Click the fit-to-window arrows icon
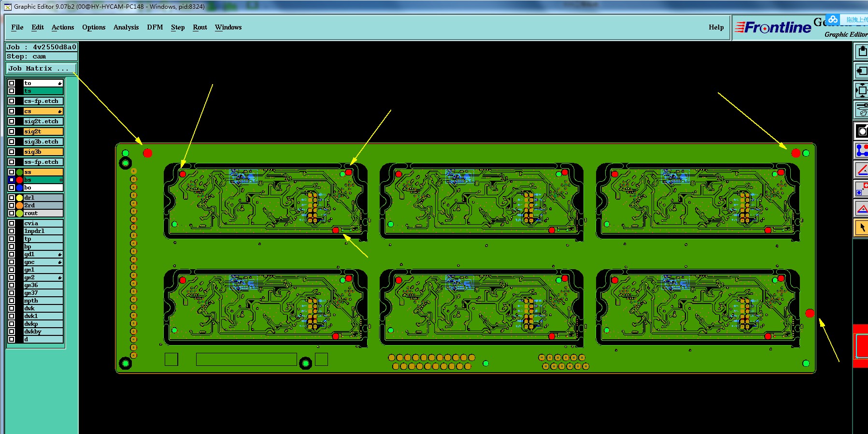The image size is (868, 434). pos(861,90)
